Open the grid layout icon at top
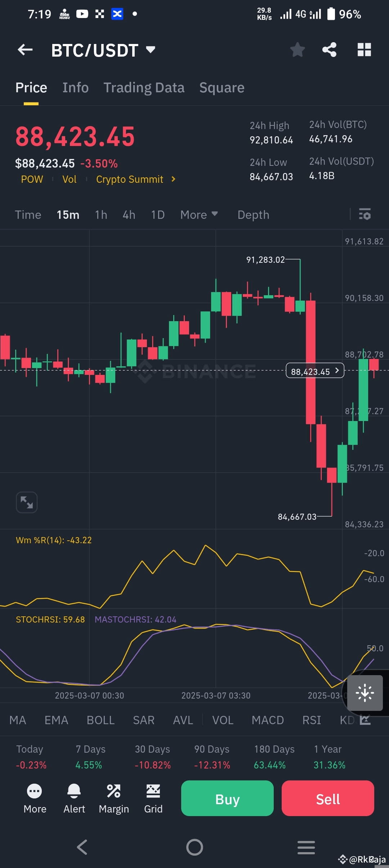The width and height of the screenshot is (389, 868). (364, 50)
